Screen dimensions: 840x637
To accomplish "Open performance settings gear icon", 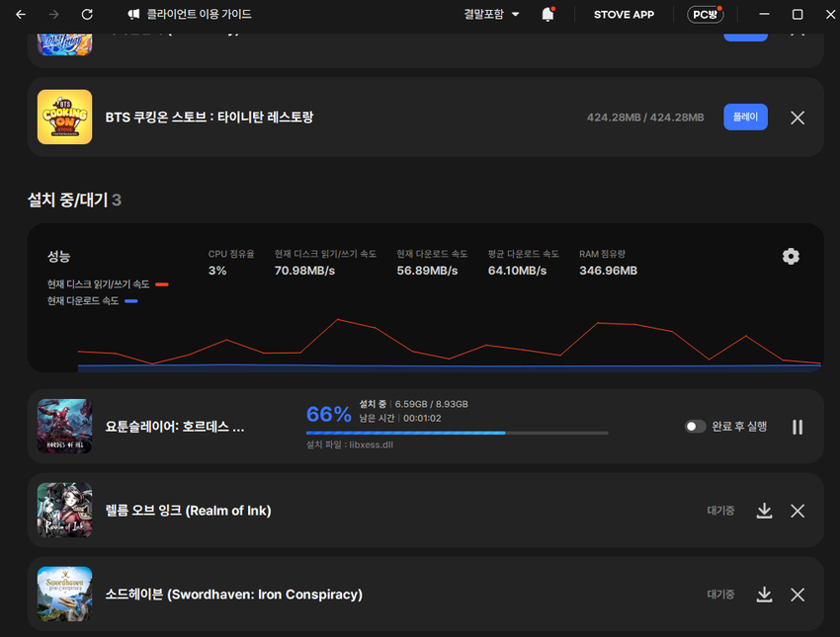I will tap(791, 257).
